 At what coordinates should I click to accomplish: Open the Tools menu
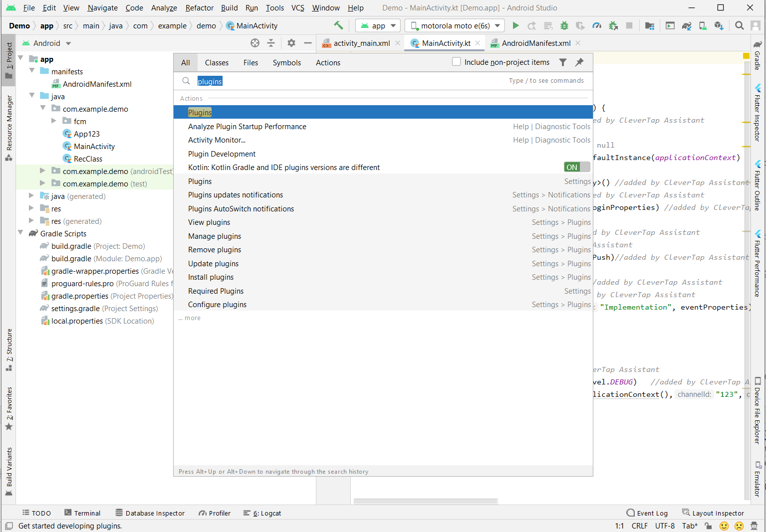click(x=274, y=7)
